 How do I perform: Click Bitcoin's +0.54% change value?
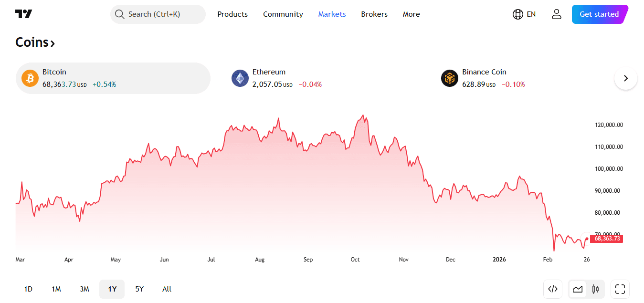click(x=104, y=84)
